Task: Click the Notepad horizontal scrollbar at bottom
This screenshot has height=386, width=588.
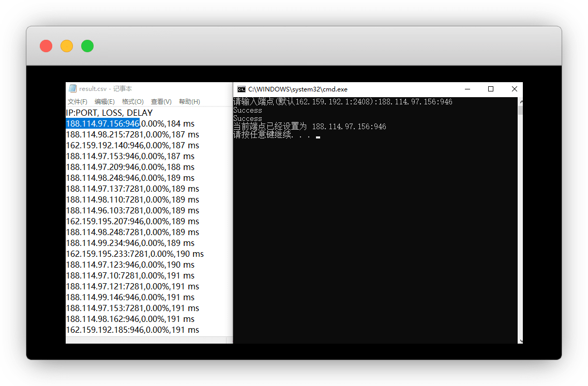Action: tap(145, 340)
